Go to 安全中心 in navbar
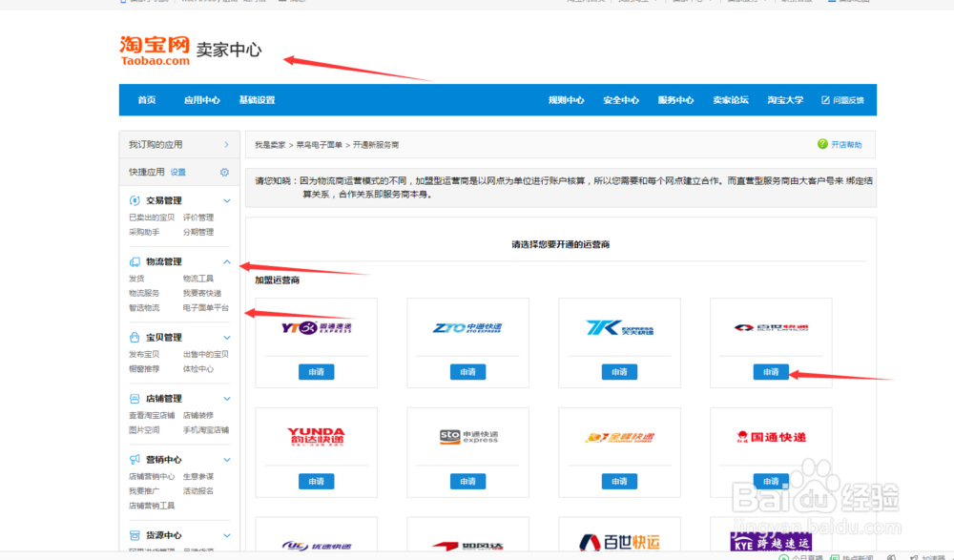 click(x=621, y=100)
